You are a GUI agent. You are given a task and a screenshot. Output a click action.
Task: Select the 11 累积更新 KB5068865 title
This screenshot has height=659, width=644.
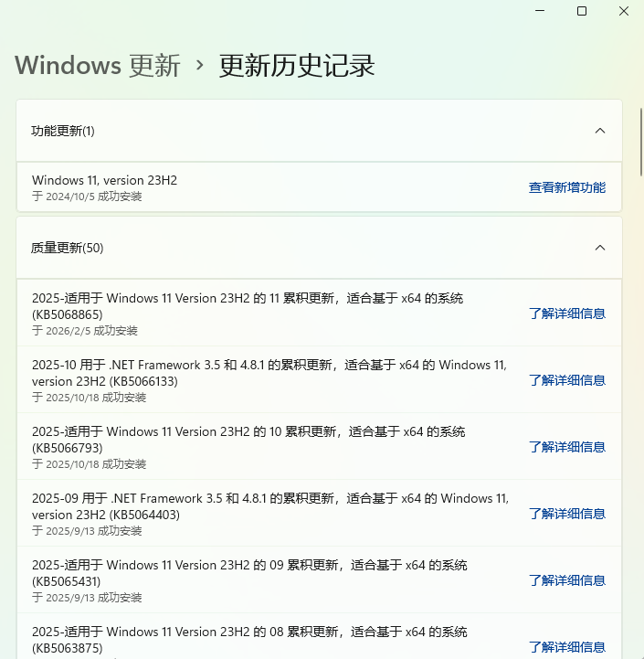tap(248, 306)
